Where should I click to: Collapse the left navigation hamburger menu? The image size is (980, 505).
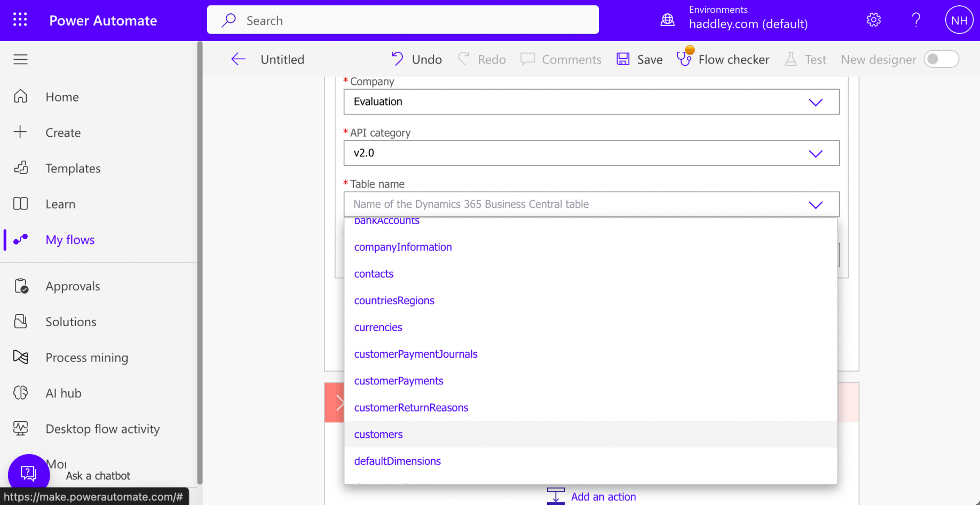point(20,59)
